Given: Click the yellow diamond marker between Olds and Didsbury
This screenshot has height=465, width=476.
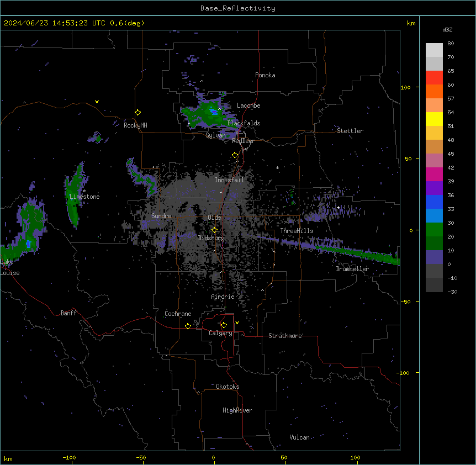Looking at the screenshot, I should point(214,230).
